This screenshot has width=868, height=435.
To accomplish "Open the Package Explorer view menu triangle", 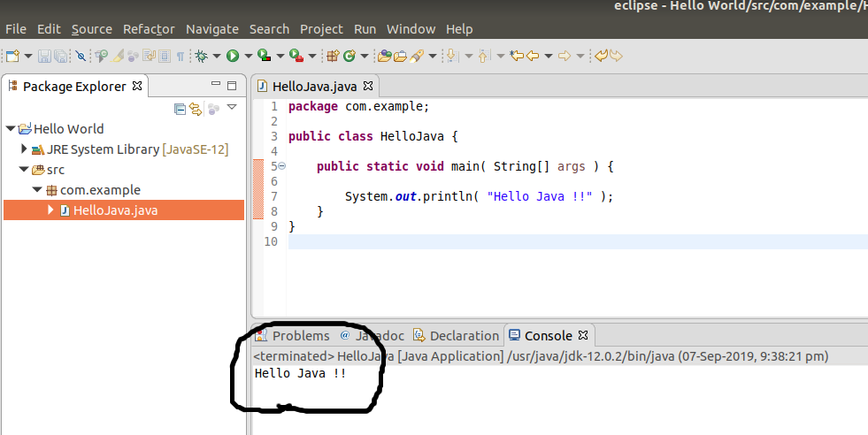I will pyautogui.click(x=232, y=107).
